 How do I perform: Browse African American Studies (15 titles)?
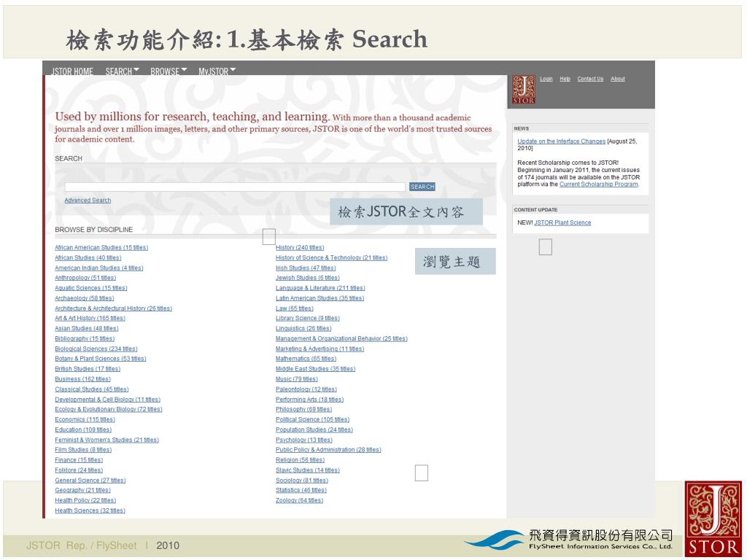tap(101, 248)
